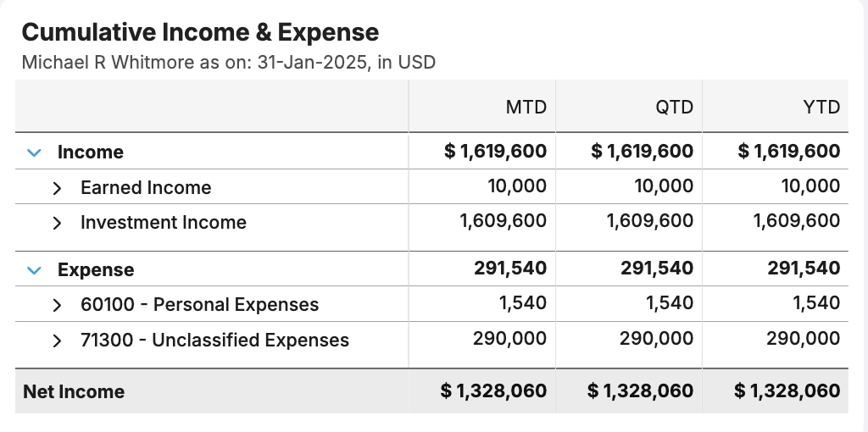The height and width of the screenshot is (432, 868).
Task: Select the Expense row label
Action: [x=96, y=270]
